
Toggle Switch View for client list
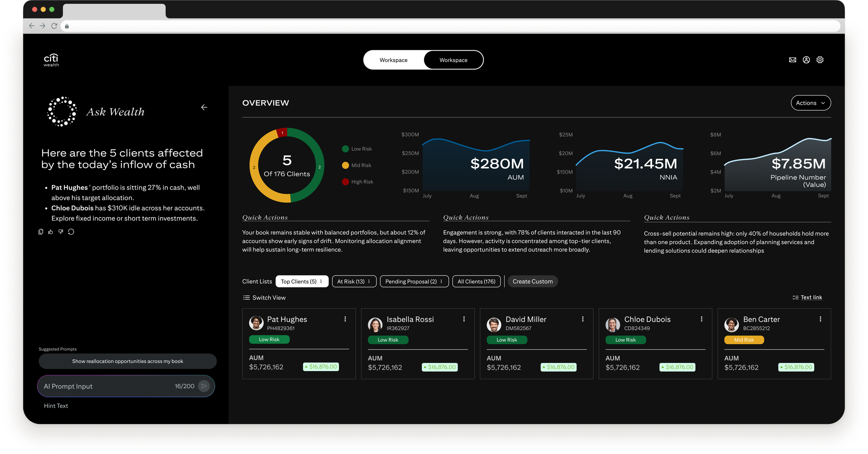(264, 298)
